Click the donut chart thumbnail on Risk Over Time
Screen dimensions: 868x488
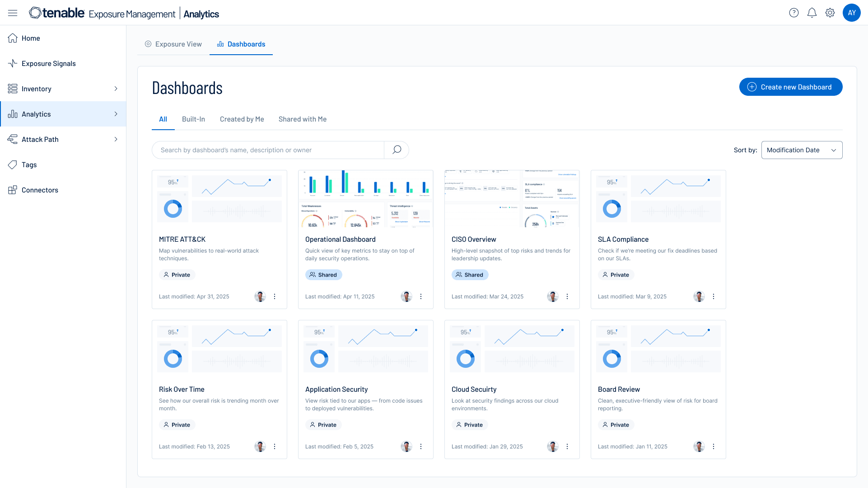[x=172, y=359]
